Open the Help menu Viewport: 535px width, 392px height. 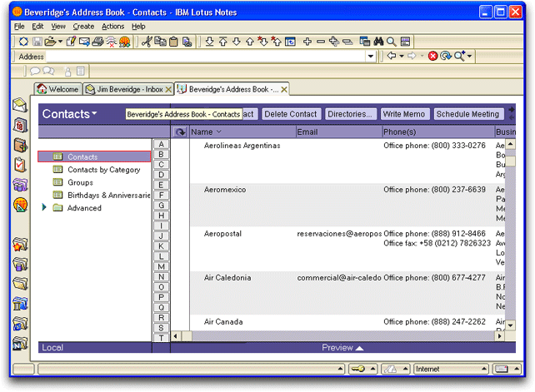(138, 27)
